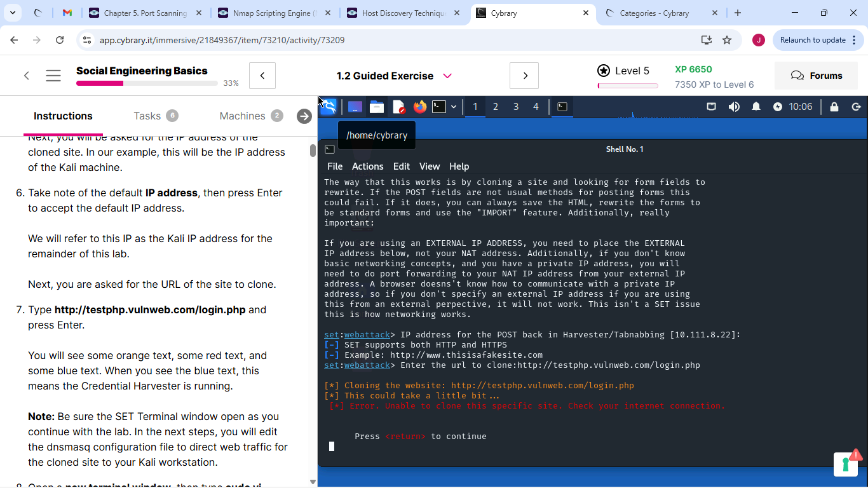Screen dimensions: 868x488
Task: Toggle the course outline hamburger menu
Action: [53, 76]
